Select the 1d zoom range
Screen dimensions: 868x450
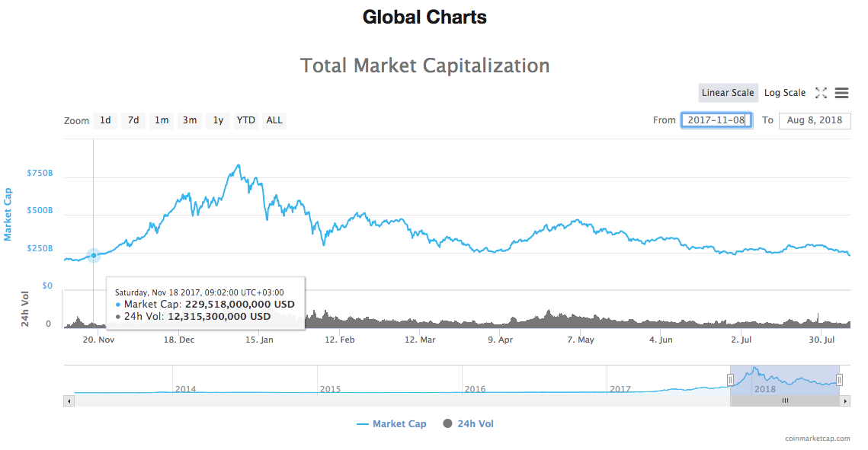[105, 120]
